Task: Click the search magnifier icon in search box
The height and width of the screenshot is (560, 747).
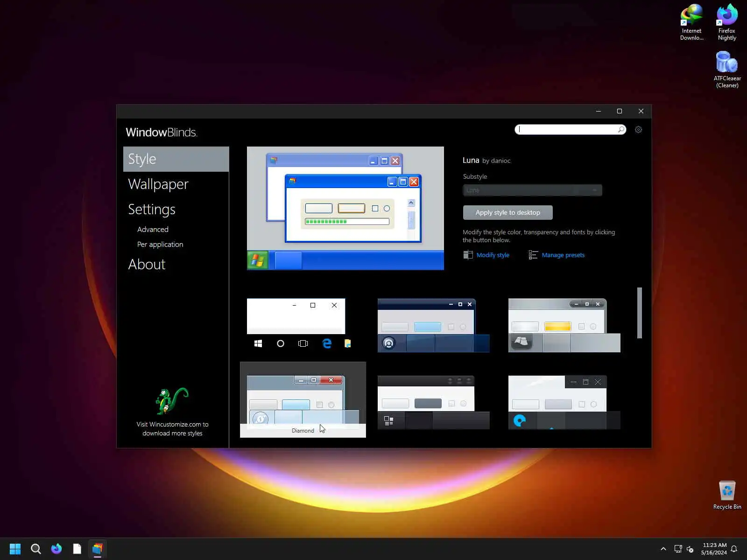Action: point(621,130)
